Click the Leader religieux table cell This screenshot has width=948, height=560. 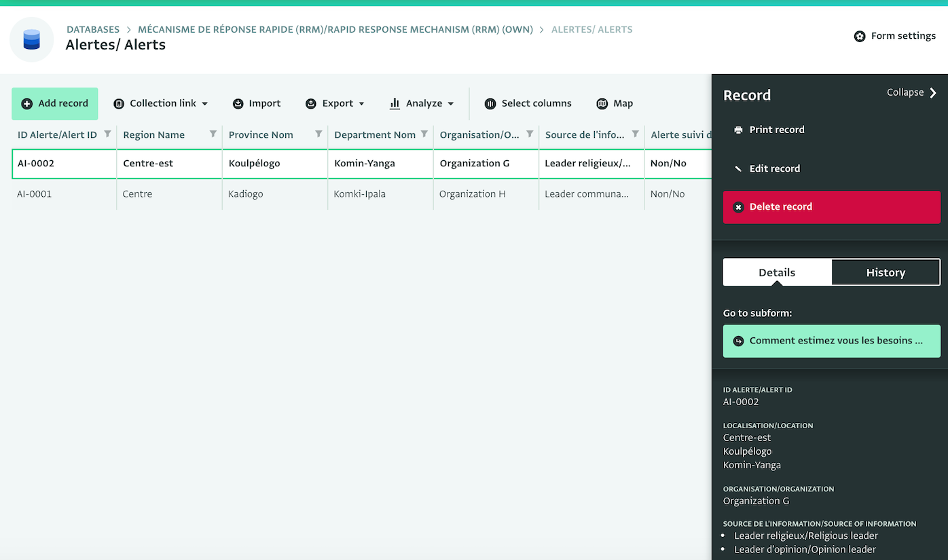[592, 164]
